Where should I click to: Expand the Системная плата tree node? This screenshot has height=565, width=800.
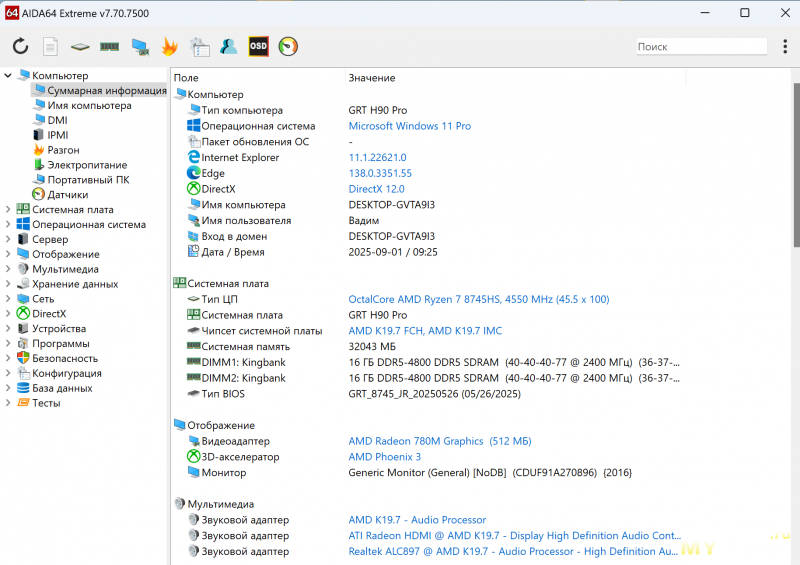[8, 209]
